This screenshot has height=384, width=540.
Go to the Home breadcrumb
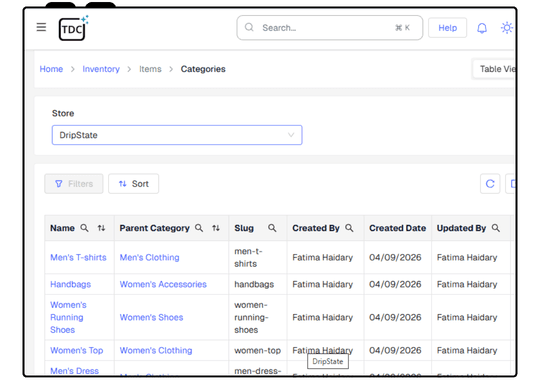tap(51, 69)
